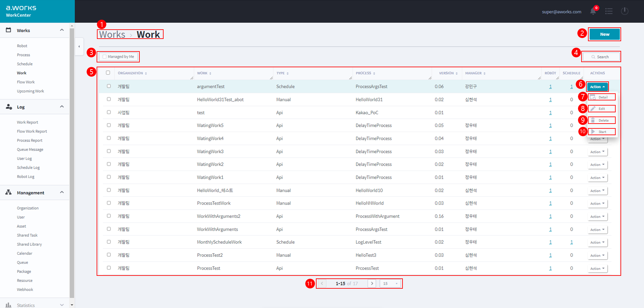The image size is (644, 308).
Task: Sort by Type column arrows
Action: [288, 73]
